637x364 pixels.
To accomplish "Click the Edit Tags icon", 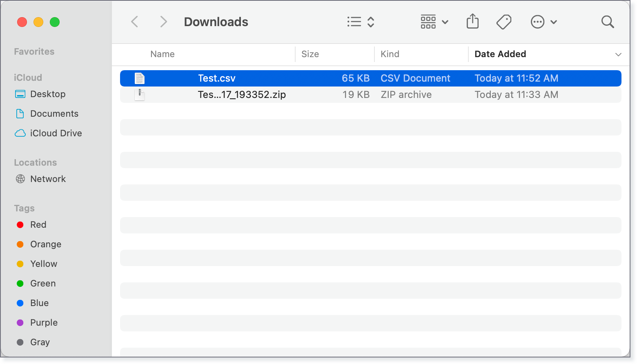I will click(504, 22).
